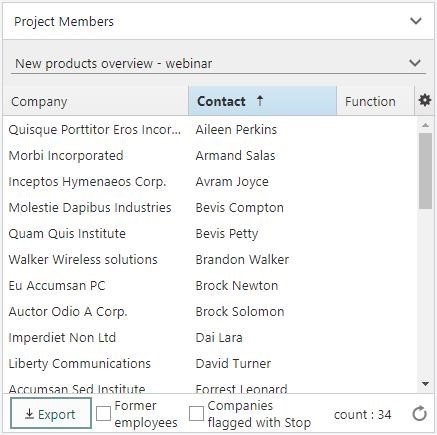The width and height of the screenshot is (437, 435).
Task: Select contact Brock Solomon
Action: tap(240, 312)
